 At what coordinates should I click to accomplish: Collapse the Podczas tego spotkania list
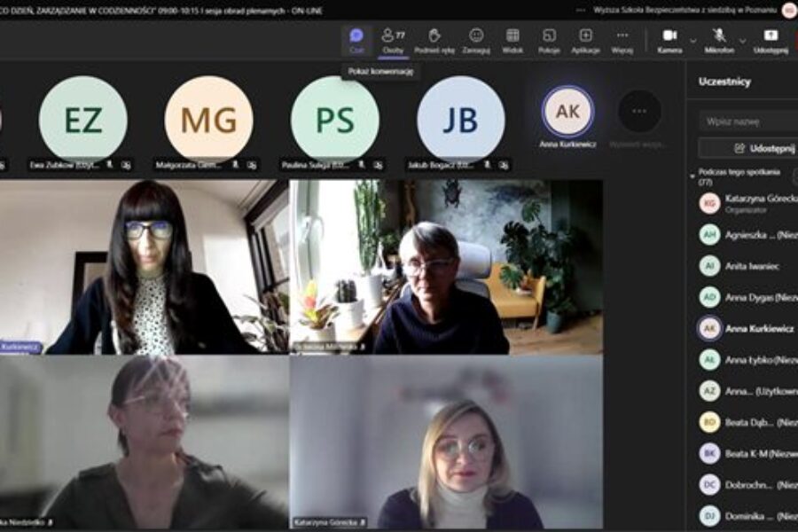click(692, 176)
